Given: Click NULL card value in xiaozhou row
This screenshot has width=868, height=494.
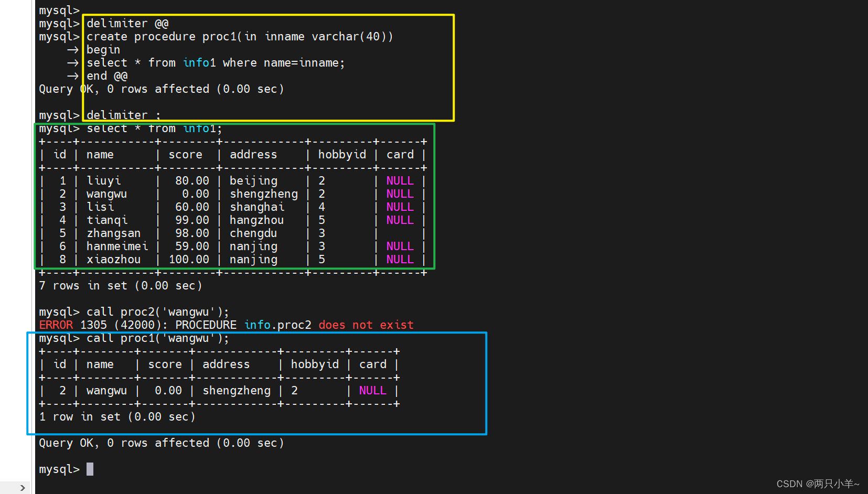Looking at the screenshot, I should (x=400, y=260).
